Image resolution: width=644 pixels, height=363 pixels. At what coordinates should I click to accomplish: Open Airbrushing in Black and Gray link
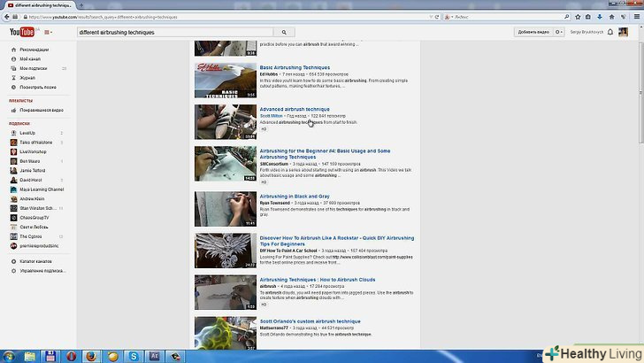click(x=294, y=196)
